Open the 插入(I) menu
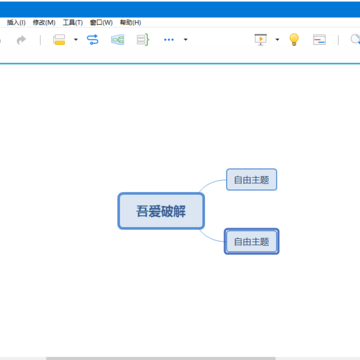Image resolution: width=360 pixels, height=360 pixels. (16, 23)
